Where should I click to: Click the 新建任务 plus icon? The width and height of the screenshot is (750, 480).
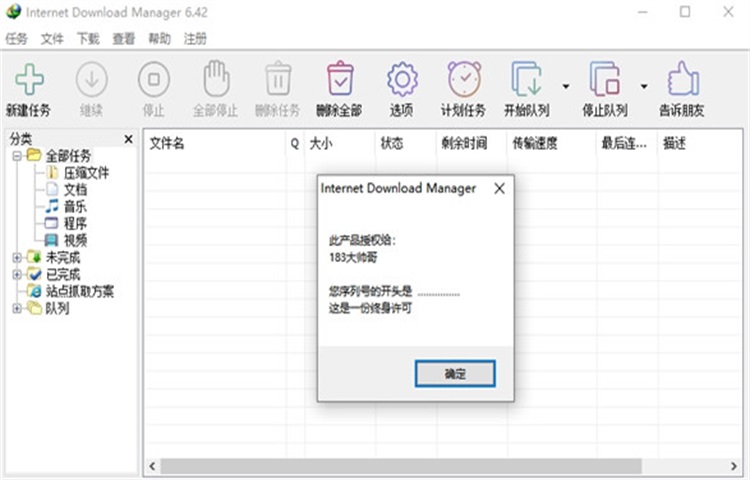[x=29, y=79]
